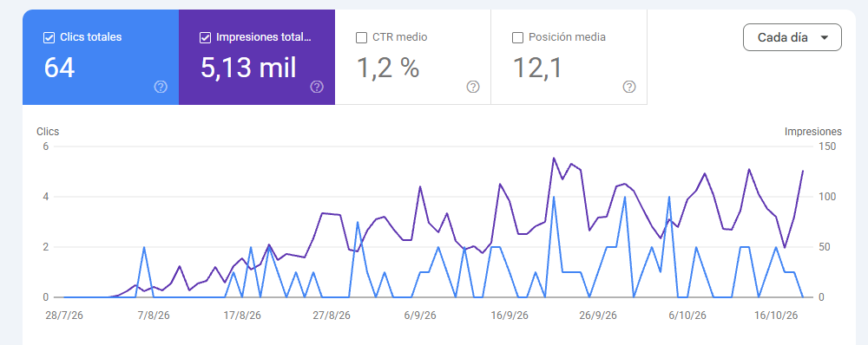The image size is (868, 345).
Task: Click the Clics axis label
Action: [48, 132]
